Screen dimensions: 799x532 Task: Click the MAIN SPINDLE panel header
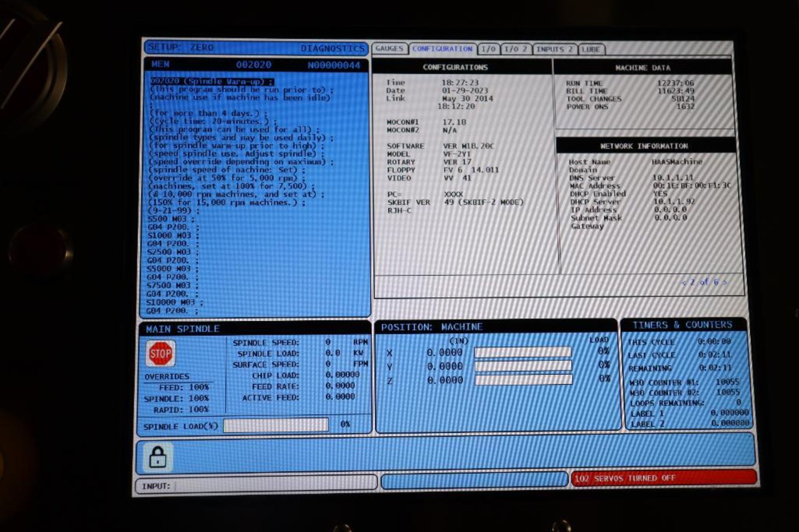point(182,329)
